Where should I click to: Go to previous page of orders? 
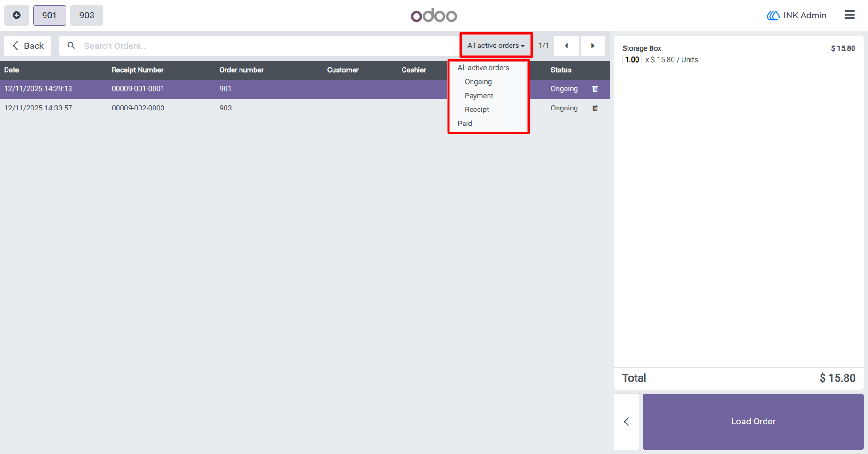point(566,46)
